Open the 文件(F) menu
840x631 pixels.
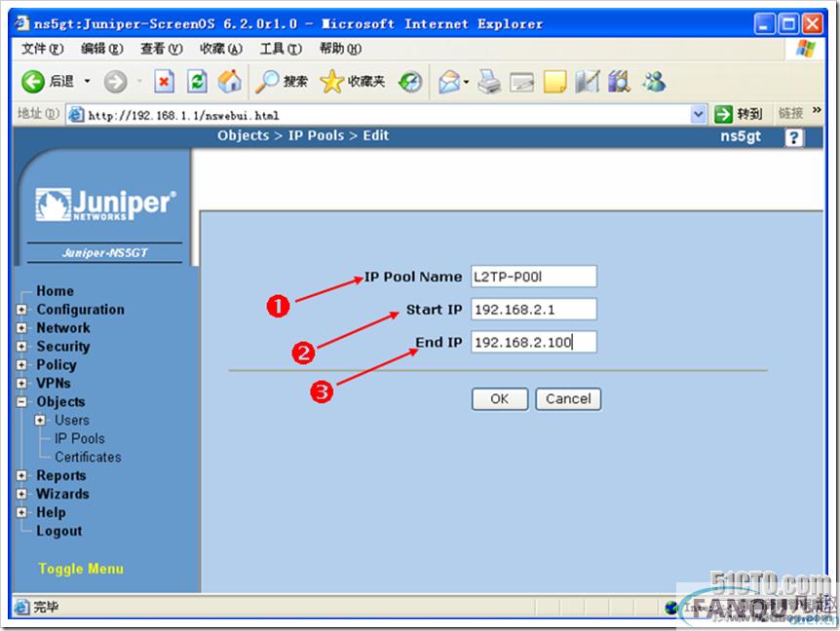coord(42,49)
